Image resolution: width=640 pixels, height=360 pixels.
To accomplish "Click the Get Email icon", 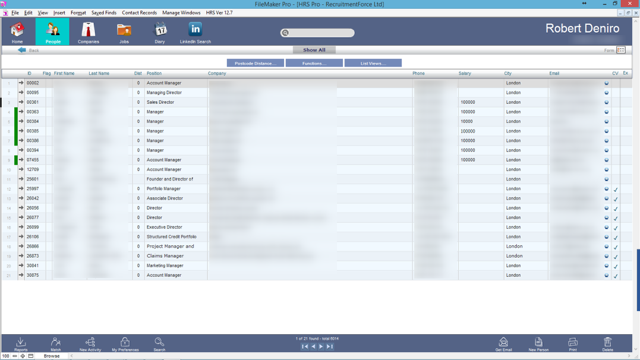I will 503,342.
